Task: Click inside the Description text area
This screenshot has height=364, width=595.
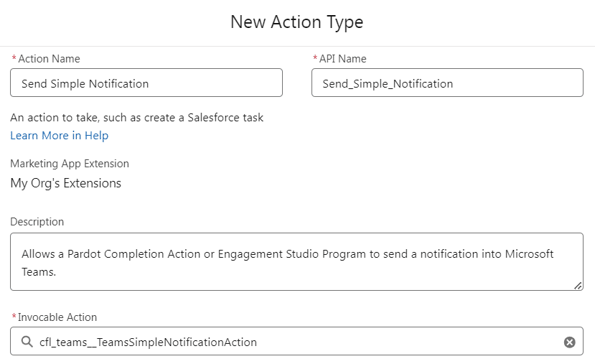Action: click(296, 262)
